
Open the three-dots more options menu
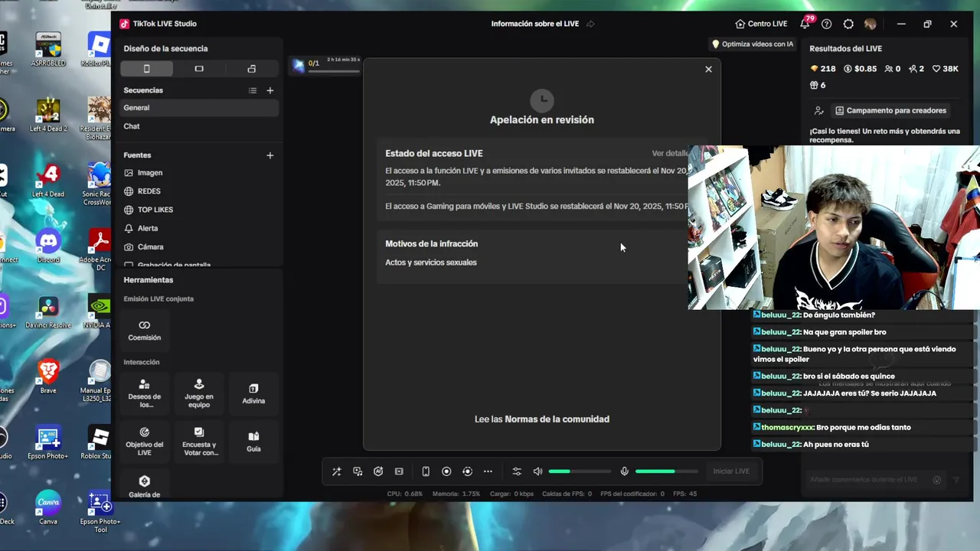(488, 471)
